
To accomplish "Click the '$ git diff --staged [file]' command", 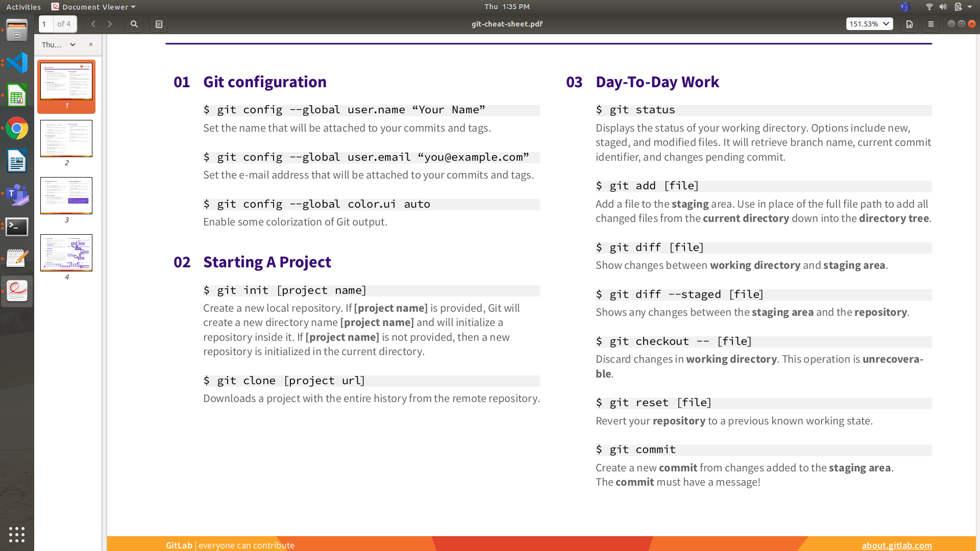I will (679, 295).
